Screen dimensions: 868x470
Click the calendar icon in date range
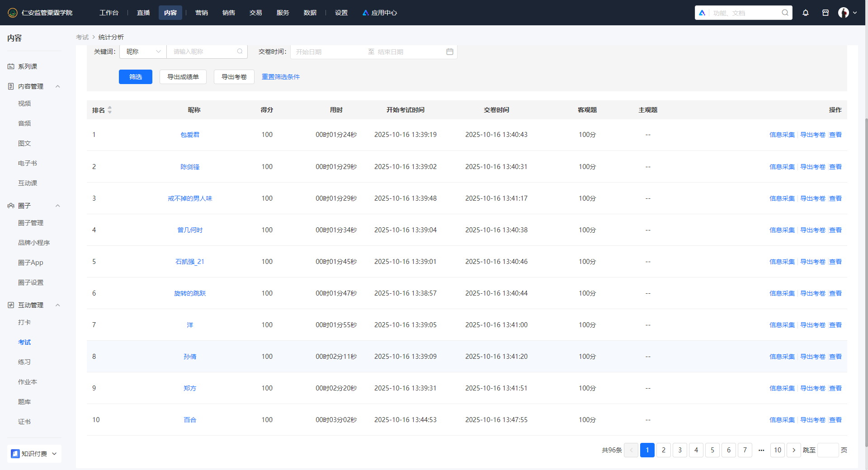pyautogui.click(x=450, y=52)
